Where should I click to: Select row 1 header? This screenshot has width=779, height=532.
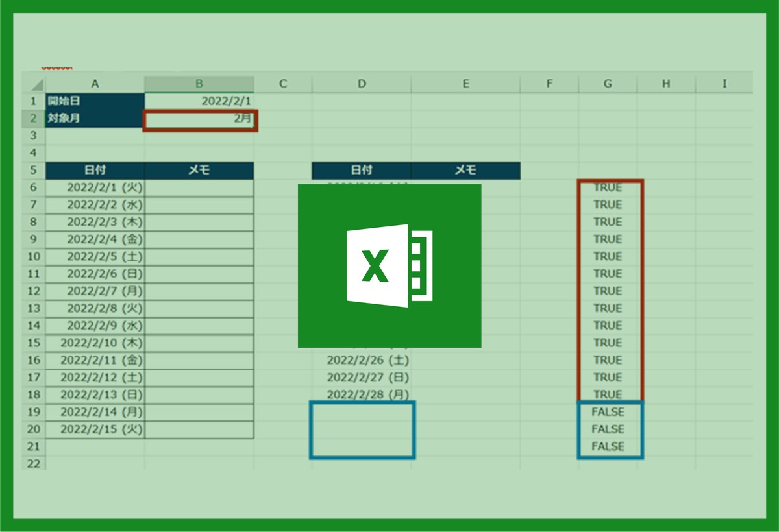pyautogui.click(x=34, y=101)
